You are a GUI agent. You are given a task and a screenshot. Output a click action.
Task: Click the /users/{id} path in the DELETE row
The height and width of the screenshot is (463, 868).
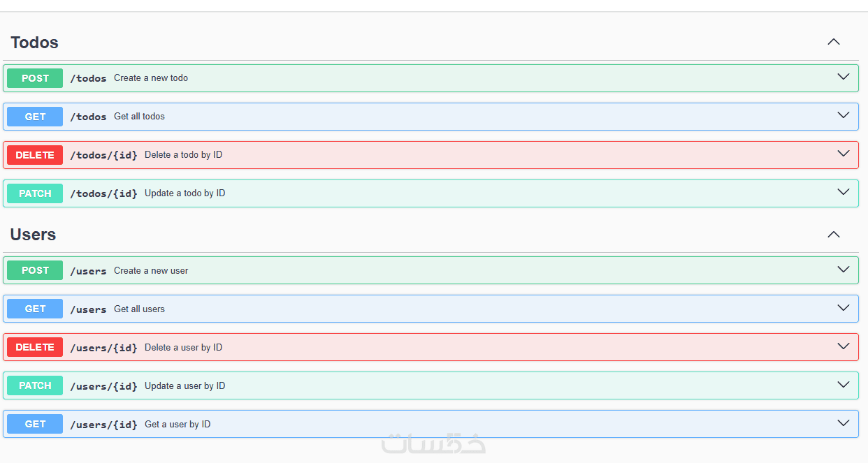coord(103,348)
